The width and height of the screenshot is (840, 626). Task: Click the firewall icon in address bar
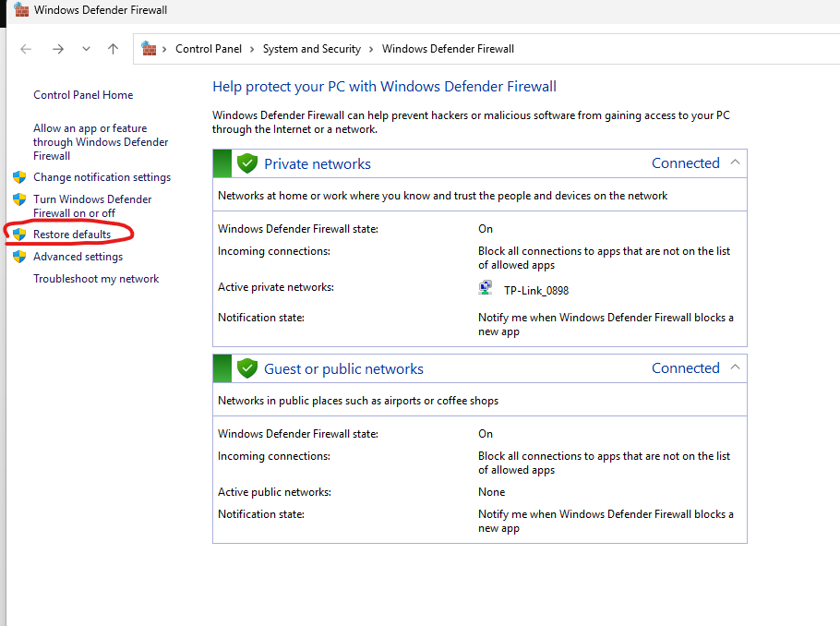point(149,49)
